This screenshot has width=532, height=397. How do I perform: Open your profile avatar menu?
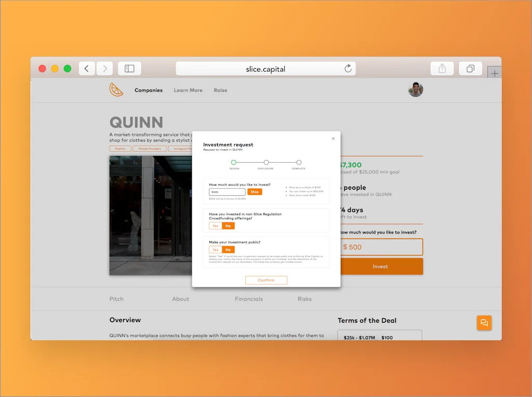(416, 89)
